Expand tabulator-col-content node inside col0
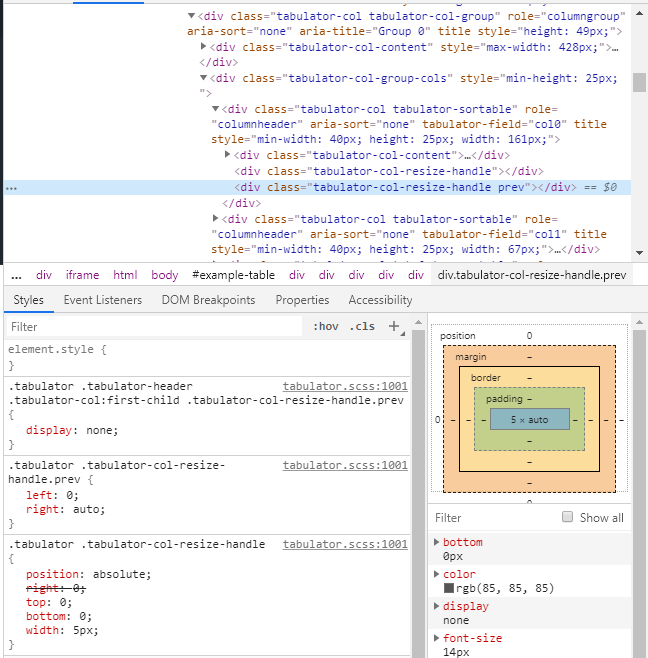The height and width of the screenshot is (658, 648). click(x=227, y=154)
